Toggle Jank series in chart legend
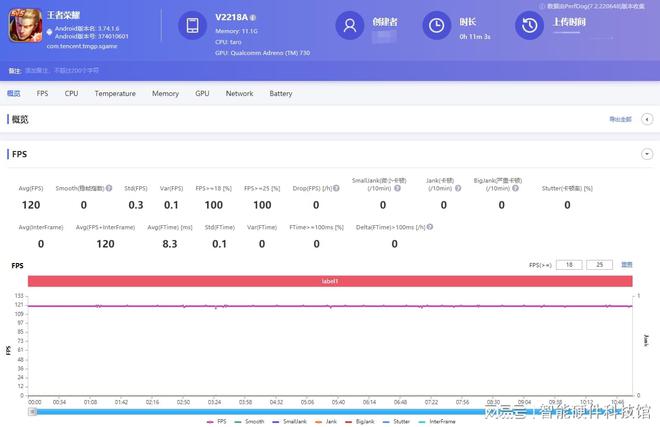660x427 pixels. 326,422
